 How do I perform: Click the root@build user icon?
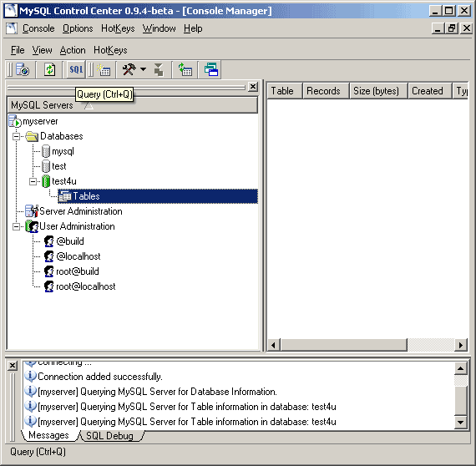coord(49,271)
